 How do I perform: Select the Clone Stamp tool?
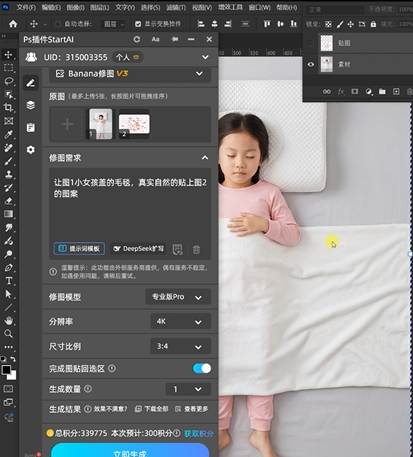pyautogui.click(x=8, y=174)
